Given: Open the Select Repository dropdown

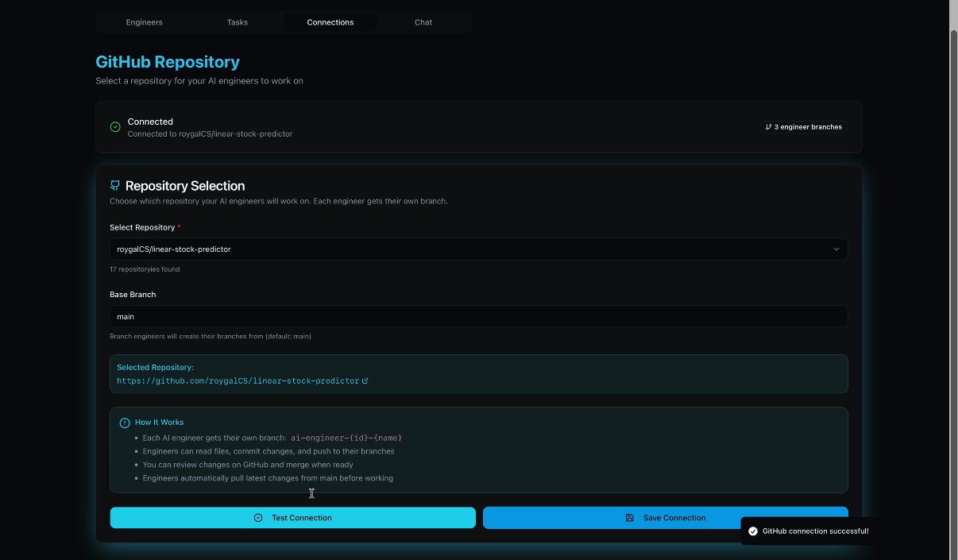Looking at the screenshot, I should click(478, 249).
